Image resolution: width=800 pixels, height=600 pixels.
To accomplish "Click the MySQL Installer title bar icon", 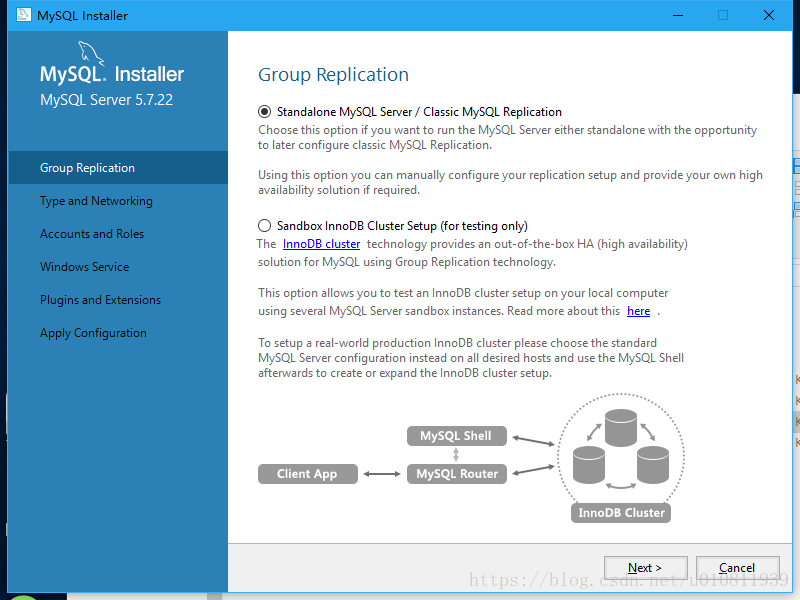I will [x=23, y=15].
